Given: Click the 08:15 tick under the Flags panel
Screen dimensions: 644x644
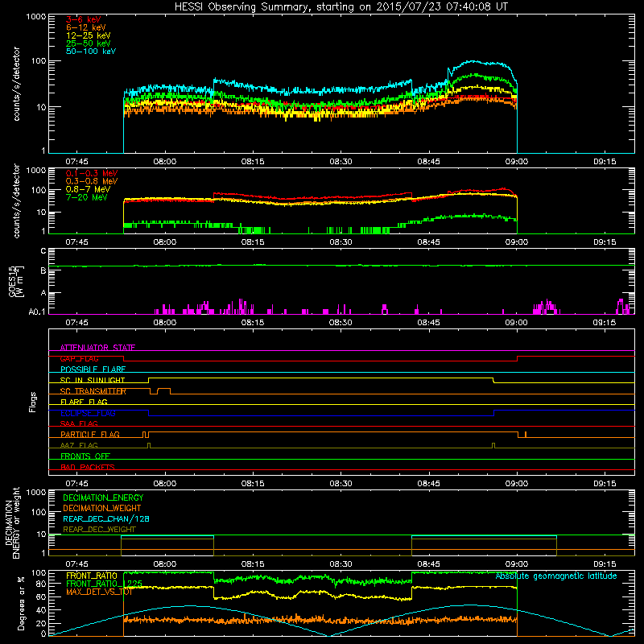Looking at the screenshot, I should [x=253, y=484].
